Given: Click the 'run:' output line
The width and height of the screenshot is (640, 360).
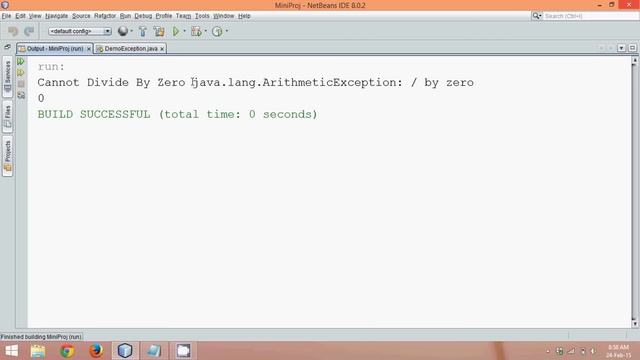Looking at the screenshot, I should tap(51, 67).
